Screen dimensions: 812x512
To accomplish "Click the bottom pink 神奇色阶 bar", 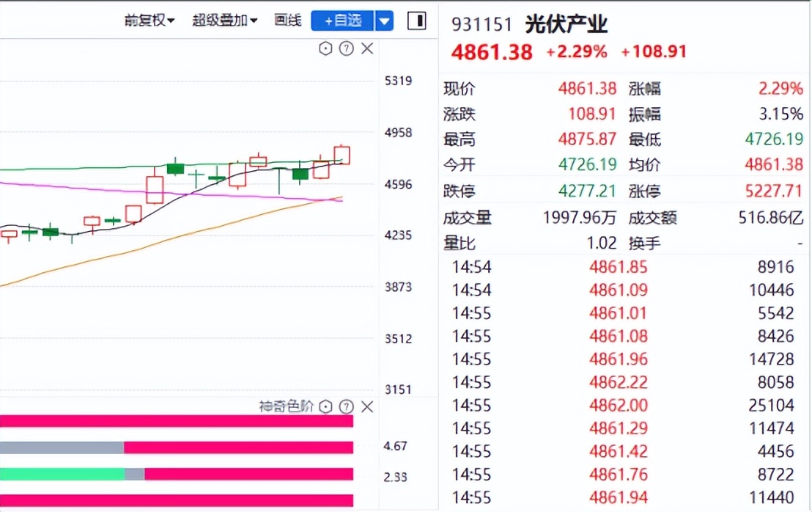I will pos(177,500).
